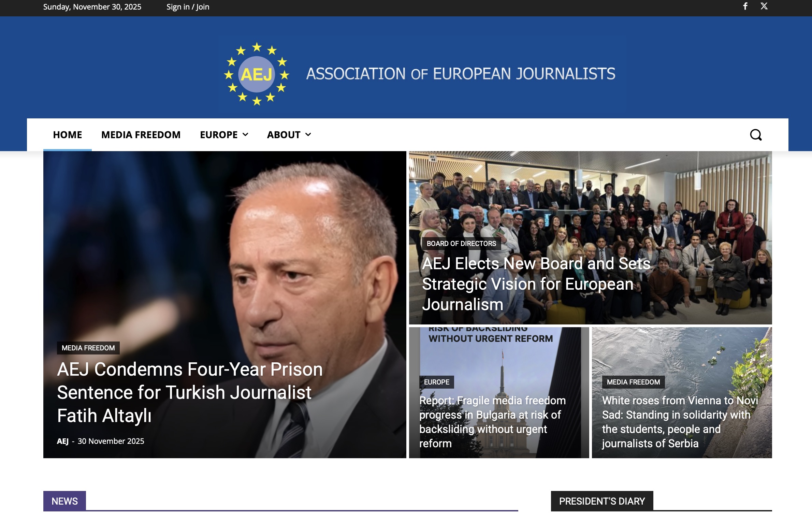Viewport: 812px width, 522px height.
Task: Select the Board of Directors category tag
Action: pos(461,244)
